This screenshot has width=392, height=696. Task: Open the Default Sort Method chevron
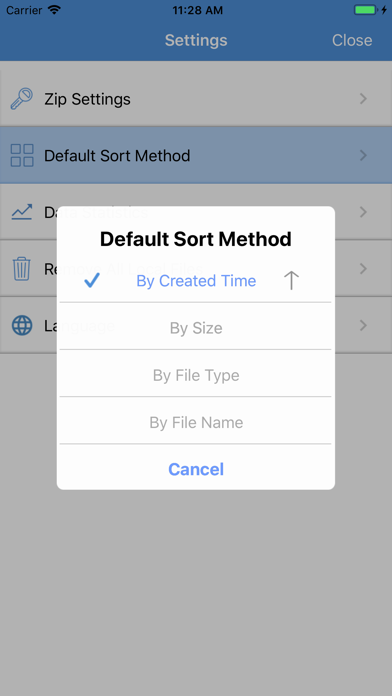(x=363, y=155)
